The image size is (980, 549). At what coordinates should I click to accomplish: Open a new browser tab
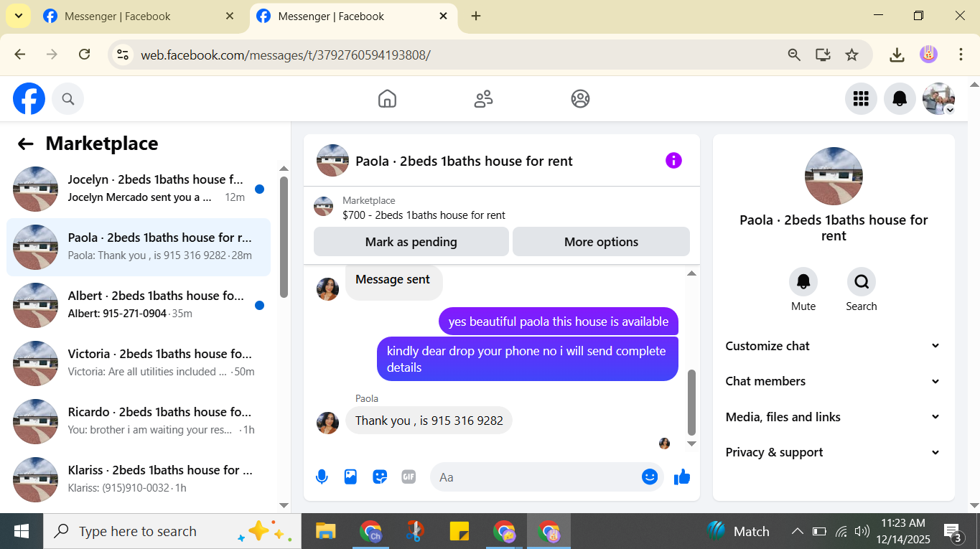[x=476, y=17]
